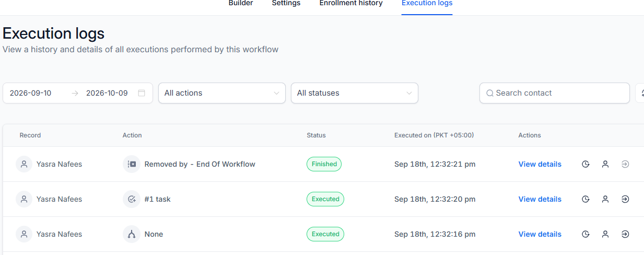644x255 pixels.
Task: Expand the All actions dropdown
Action: click(x=222, y=93)
